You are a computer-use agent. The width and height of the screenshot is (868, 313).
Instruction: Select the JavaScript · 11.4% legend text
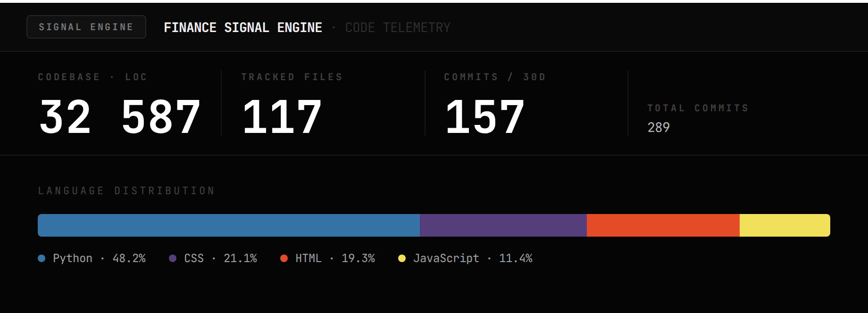coord(473,258)
